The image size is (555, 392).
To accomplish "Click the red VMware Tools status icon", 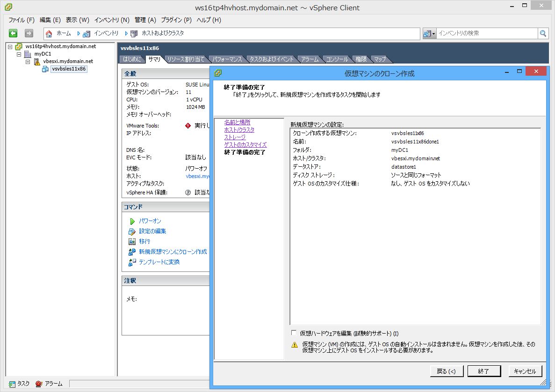I will [x=188, y=126].
